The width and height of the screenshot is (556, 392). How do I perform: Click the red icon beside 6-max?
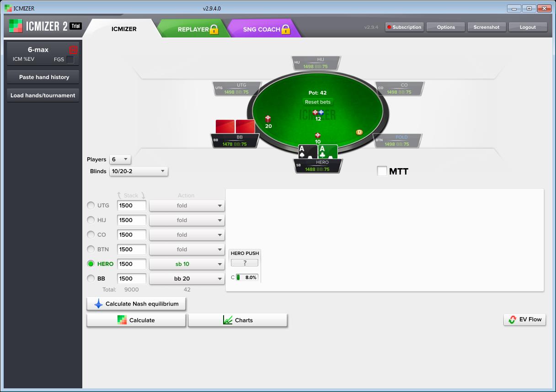click(x=73, y=50)
